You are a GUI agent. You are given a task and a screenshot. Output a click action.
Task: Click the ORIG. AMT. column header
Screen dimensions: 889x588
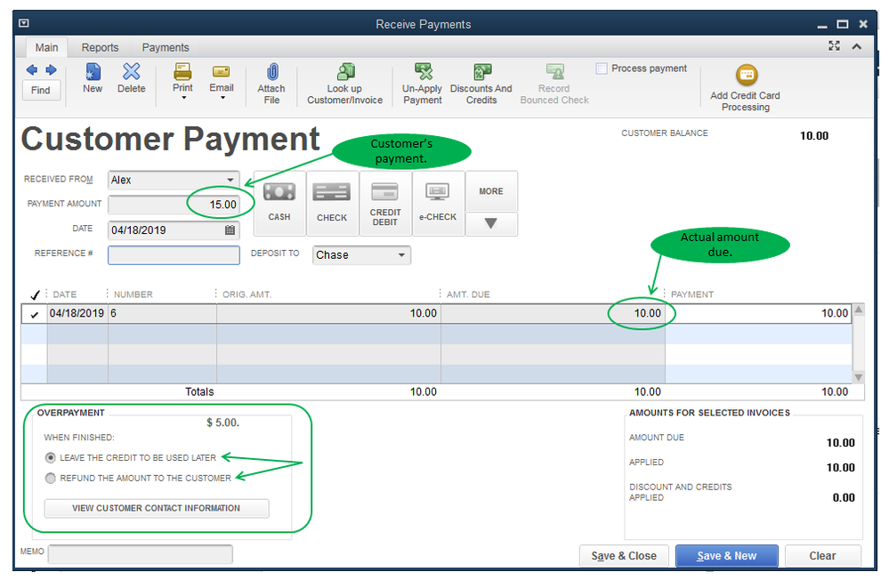(x=246, y=294)
